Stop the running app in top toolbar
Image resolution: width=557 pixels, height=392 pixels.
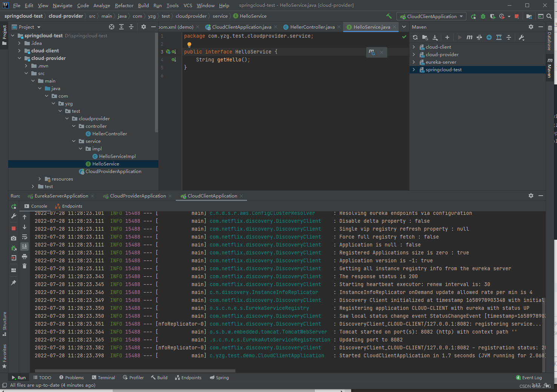pos(517,16)
